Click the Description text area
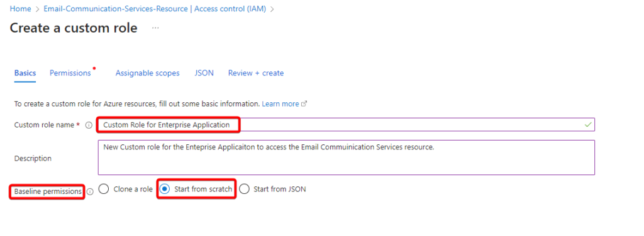 tap(347, 158)
